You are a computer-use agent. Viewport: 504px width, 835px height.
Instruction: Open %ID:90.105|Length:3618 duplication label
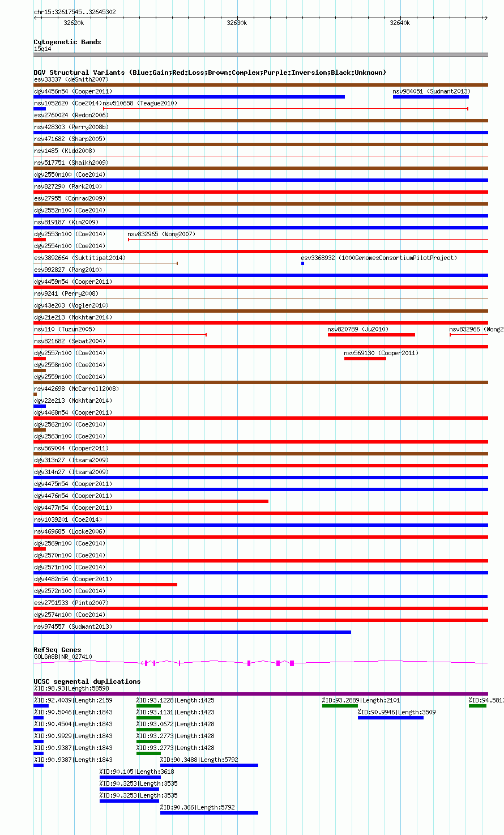(x=137, y=772)
